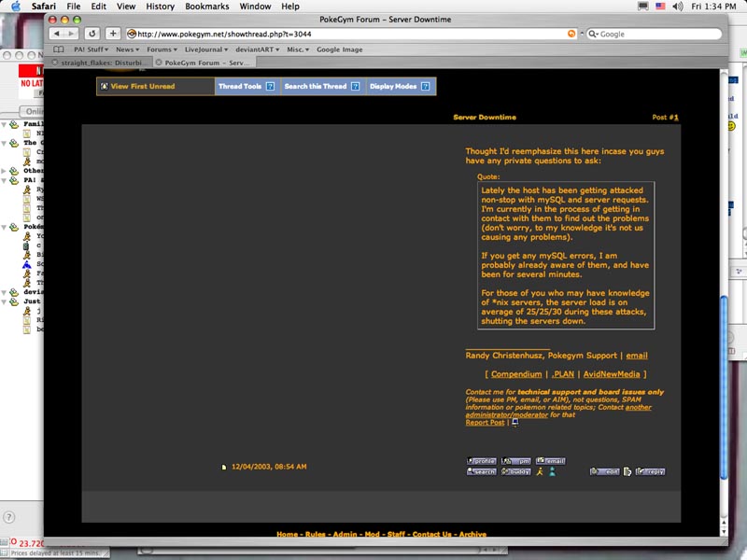
Task: Open the History menu
Action: point(160,7)
